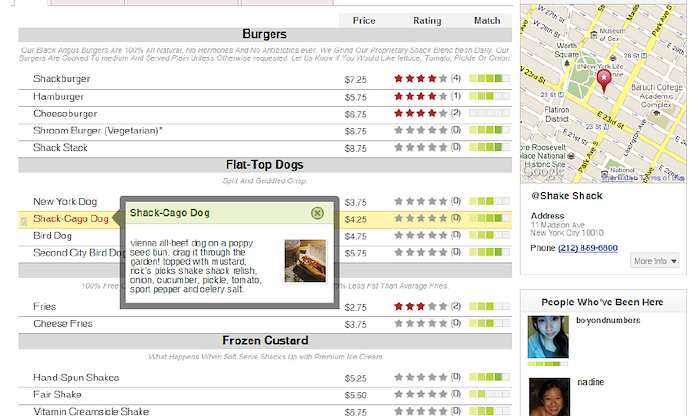Select the Bird Dog item
Image resolution: width=700 pixels, height=416 pixels.
(52, 236)
